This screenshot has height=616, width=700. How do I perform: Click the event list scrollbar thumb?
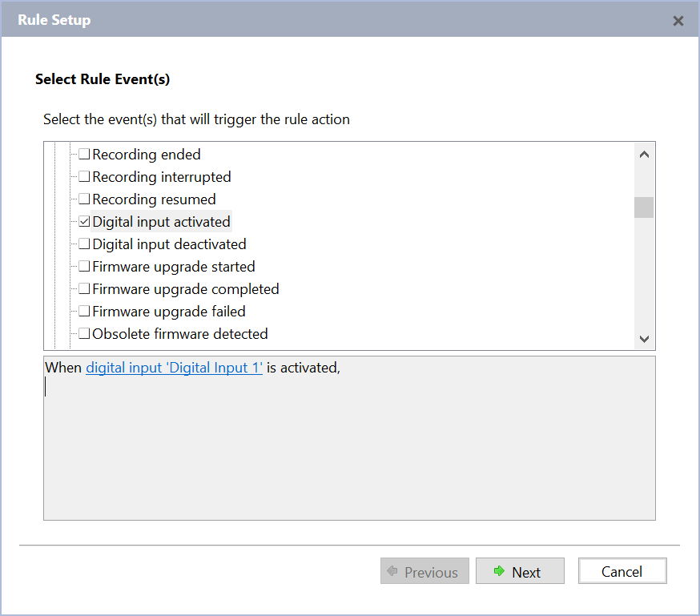pos(644,207)
